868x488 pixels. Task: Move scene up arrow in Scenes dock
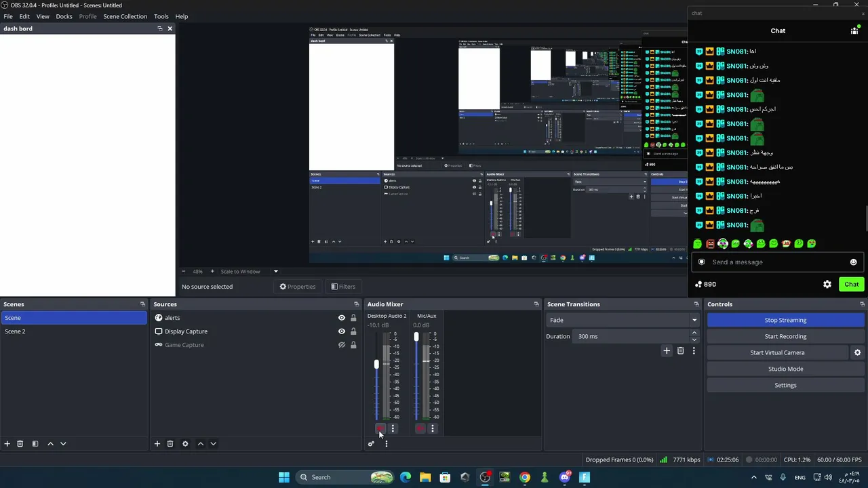50,443
